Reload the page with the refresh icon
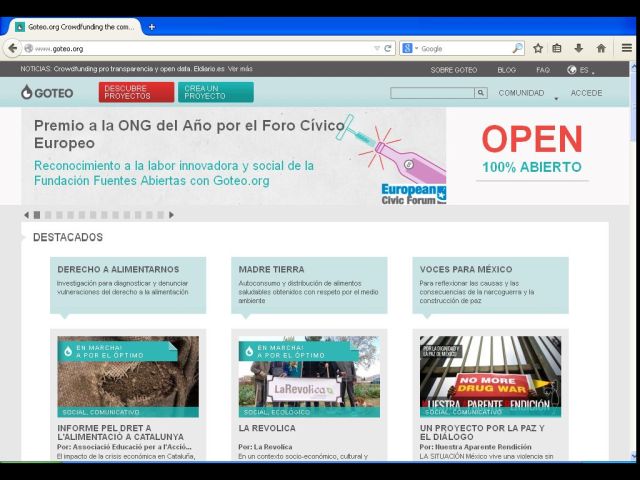This screenshot has height=480, width=640. point(388,49)
